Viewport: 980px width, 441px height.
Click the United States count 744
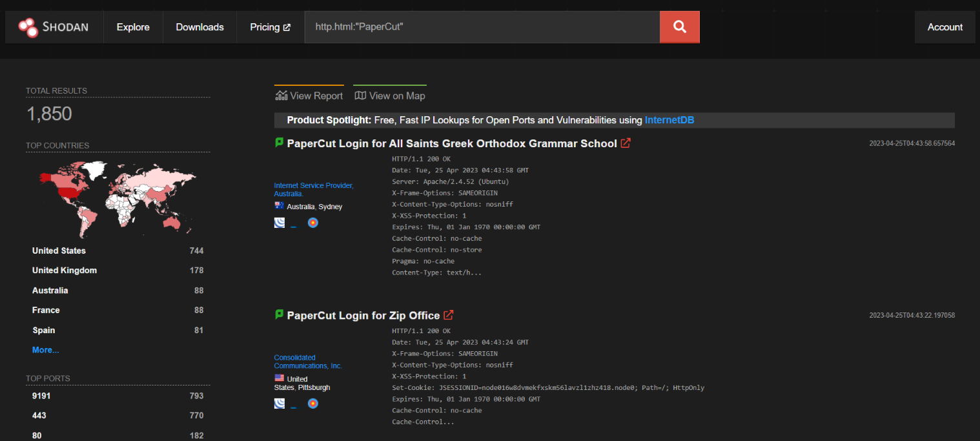(x=196, y=251)
